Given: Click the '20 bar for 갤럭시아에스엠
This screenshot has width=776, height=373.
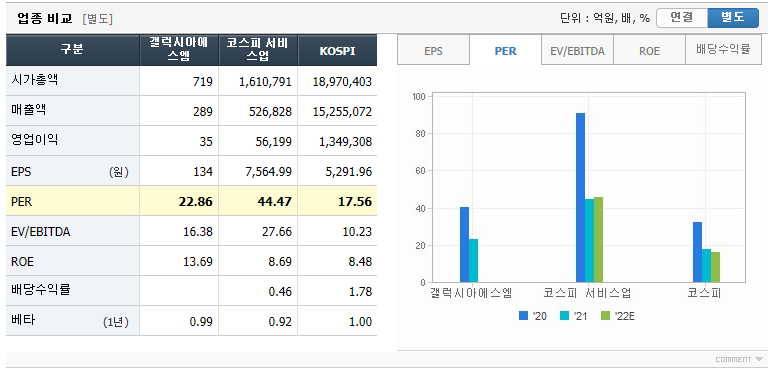Looking at the screenshot, I should 464,245.
